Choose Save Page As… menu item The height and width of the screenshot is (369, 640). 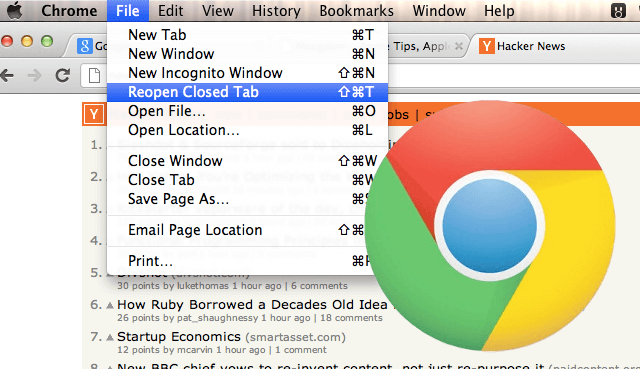239,199
